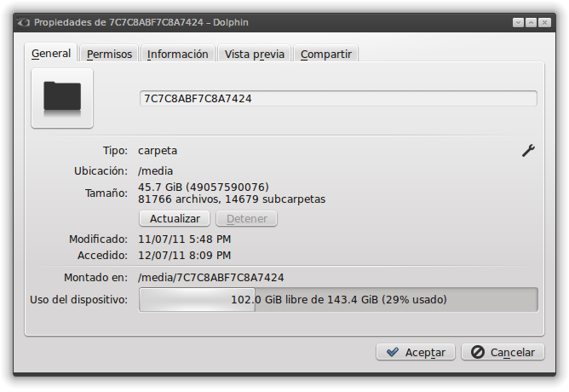Switch to the Vista previa tab
Image resolution: width=569 pixels, height=392 pixels.
click(x=255, y=54)
